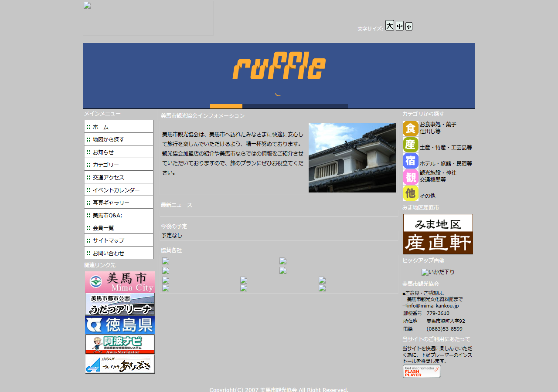Click the ruffle loading progress bar
The width and height of the screenshot is (558, 392).
coord(279,106)
